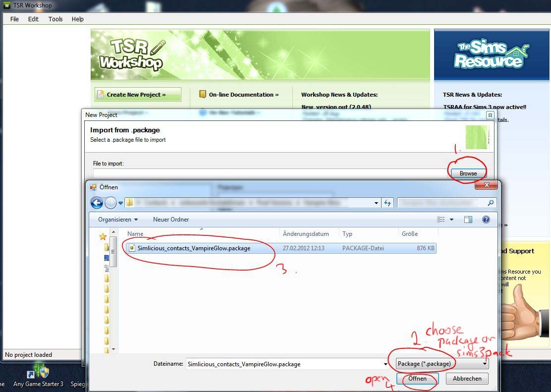
Task: Open the File menu
Action: pos(14,19)
